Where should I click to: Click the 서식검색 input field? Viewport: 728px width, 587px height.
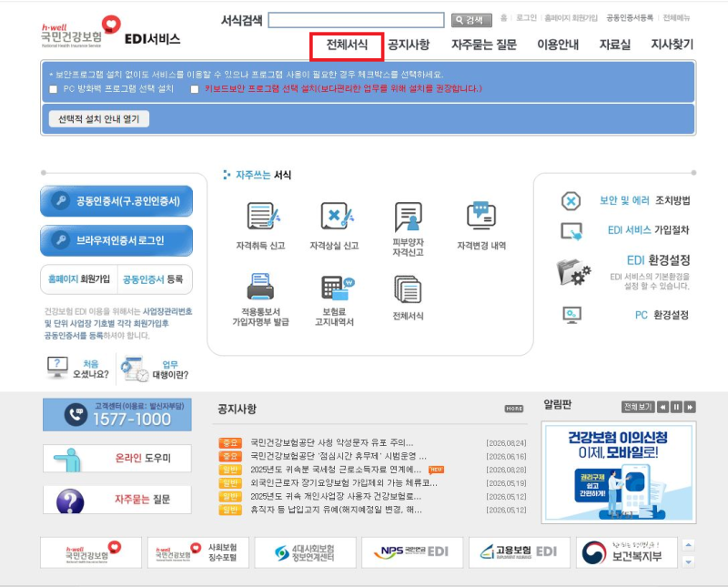(356, 20)
